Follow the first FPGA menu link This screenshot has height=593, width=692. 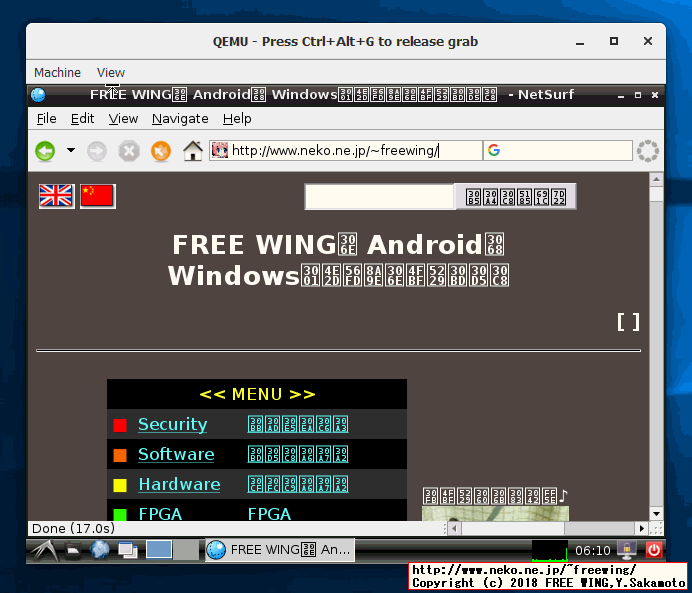160,514
